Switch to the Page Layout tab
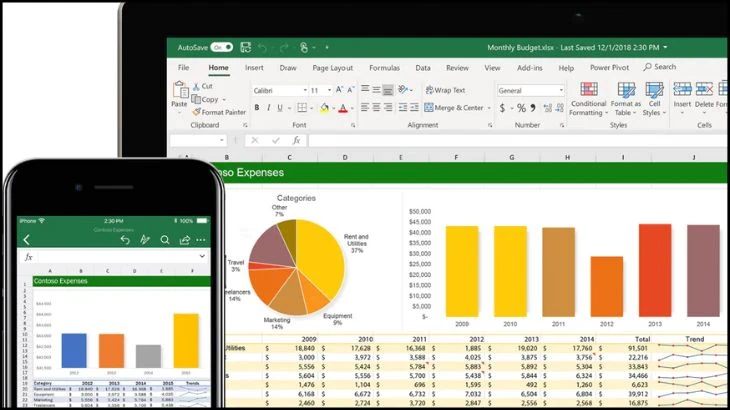Screen dimensions: 730x410 [332, 68]
